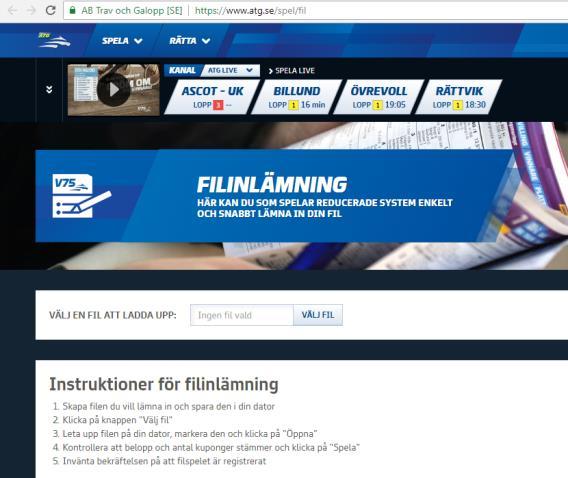The width and height of the screenshot is (568, 478).
Task: Click the browser back arrow
Action: click(12, 11)
